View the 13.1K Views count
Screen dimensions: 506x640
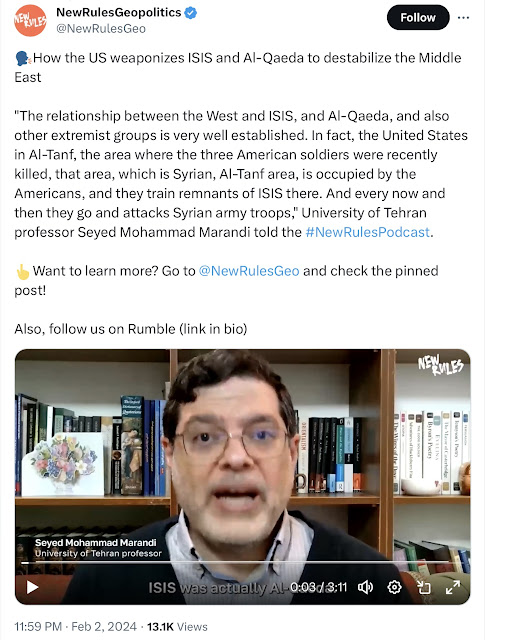(177, 626)
